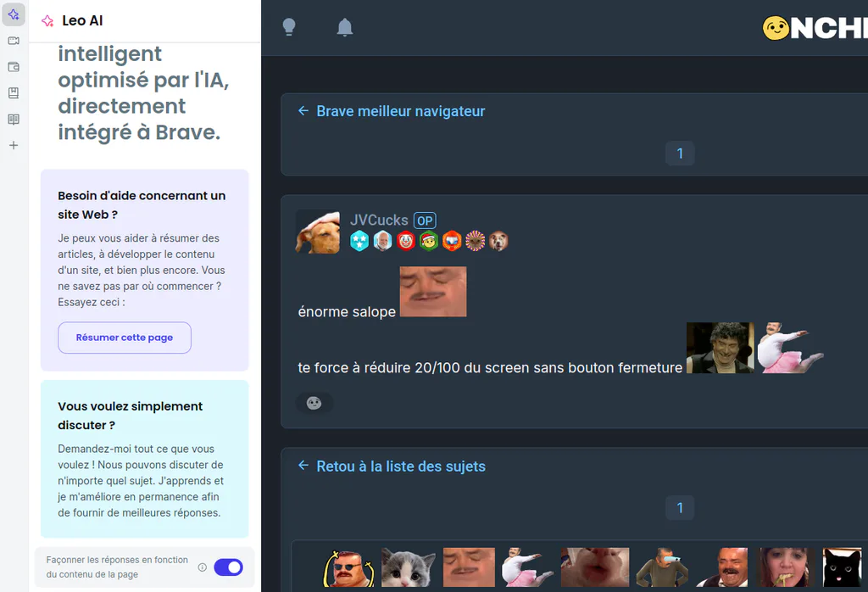Image resolution: width=868 pixels, height=592 pixels.
Task: Click sleepy face sticker after énorme salope
Action: (433, 292)
